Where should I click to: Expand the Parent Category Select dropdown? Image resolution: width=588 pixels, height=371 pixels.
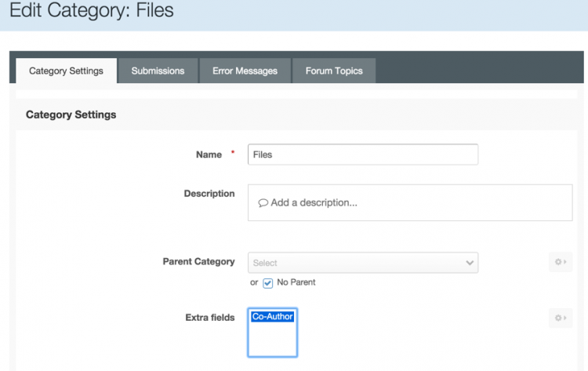coord(363,263)
